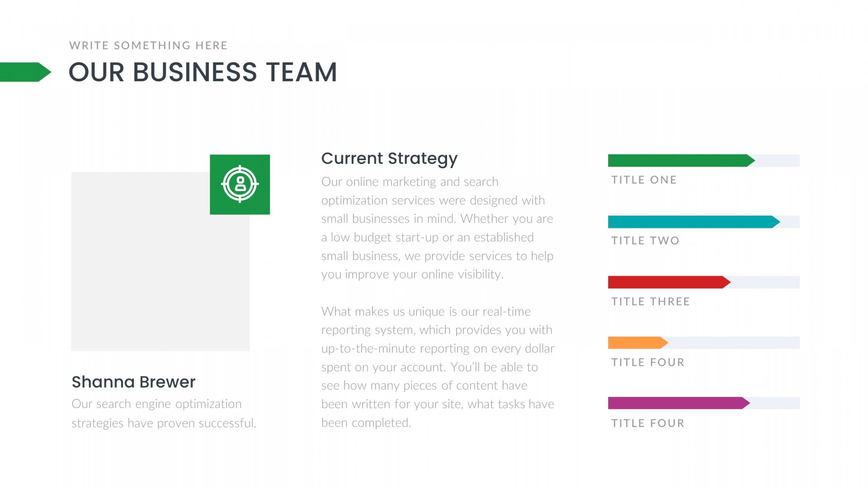Image resolution: width=868 pixels, height=488 pixels.
Task: Click the green target person icon
Action: 240,184
